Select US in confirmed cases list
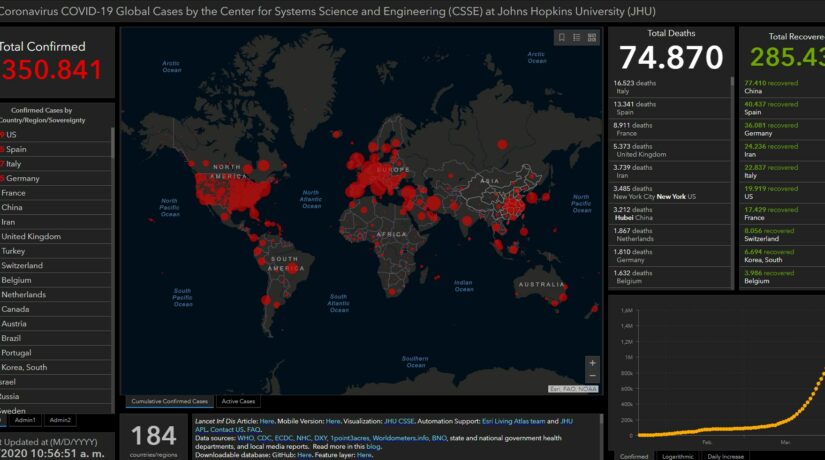Viewport: 825px width, 460px height. tap(55, 135)
